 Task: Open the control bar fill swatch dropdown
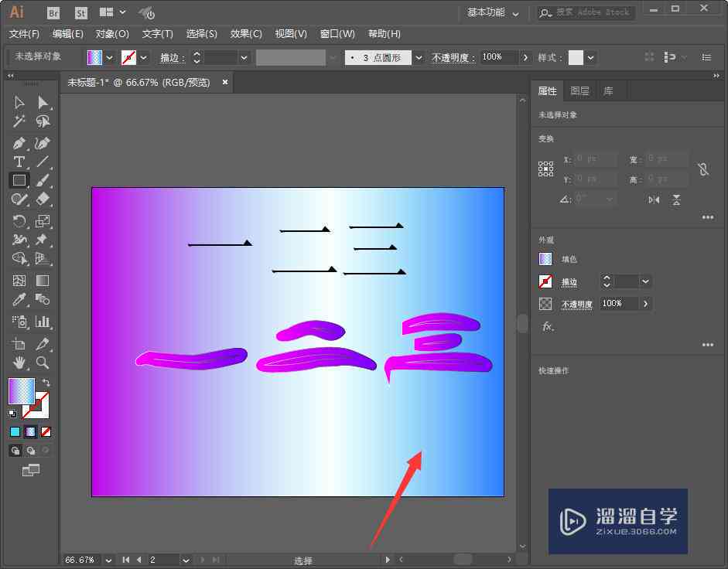click(110, 57)
